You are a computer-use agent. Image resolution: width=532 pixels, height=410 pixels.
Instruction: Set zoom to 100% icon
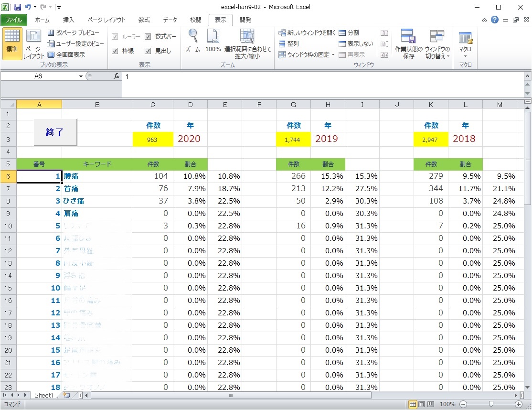(x=213, y=41)
